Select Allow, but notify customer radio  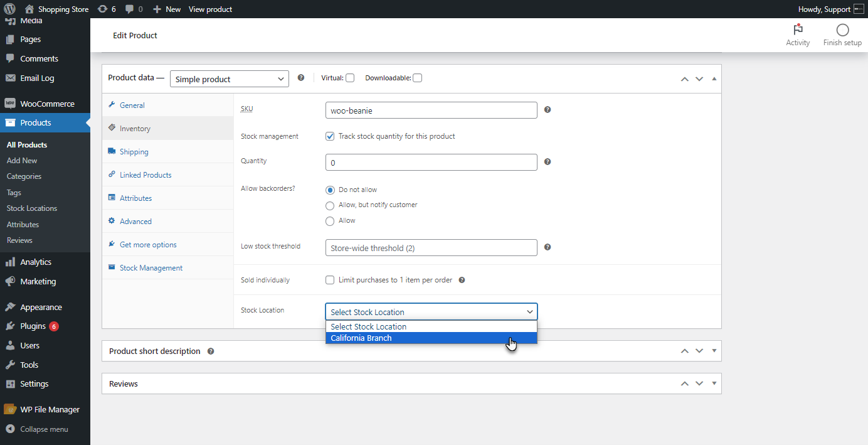tap(330, 205)
